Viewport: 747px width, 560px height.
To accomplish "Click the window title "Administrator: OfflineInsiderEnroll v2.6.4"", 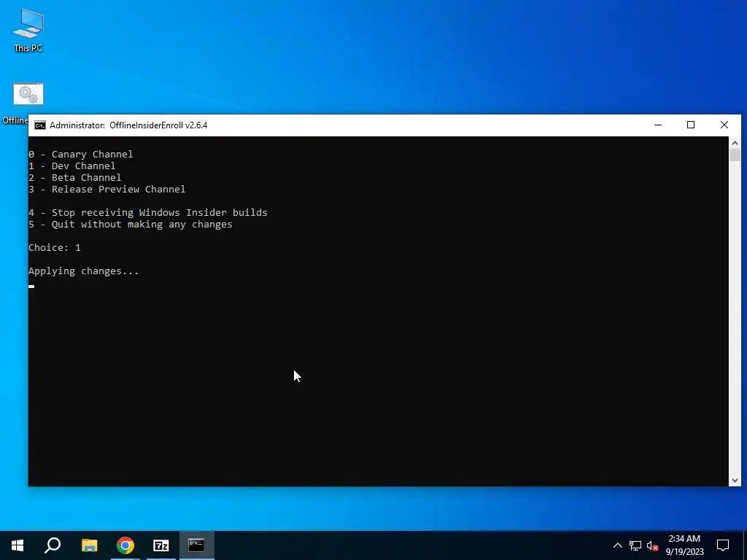I will pyautogui.click(x=128, y=125).
